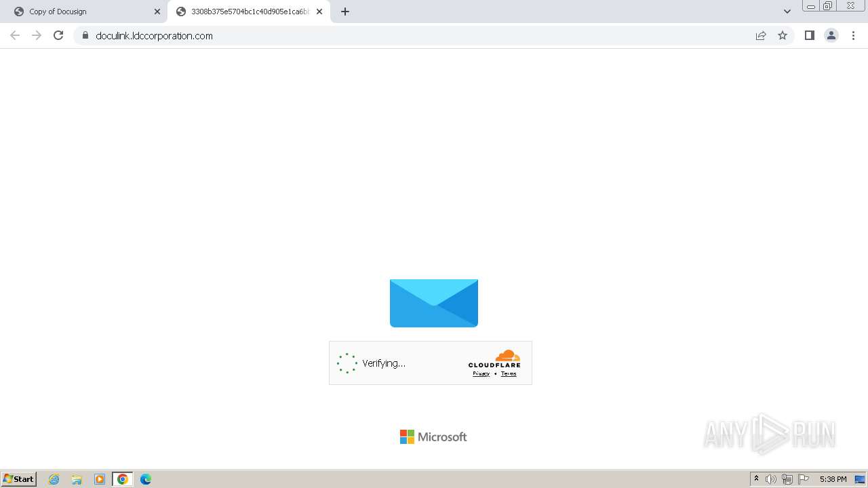View site information via the padlock icon
868x488 pixels.
[85, 35]
